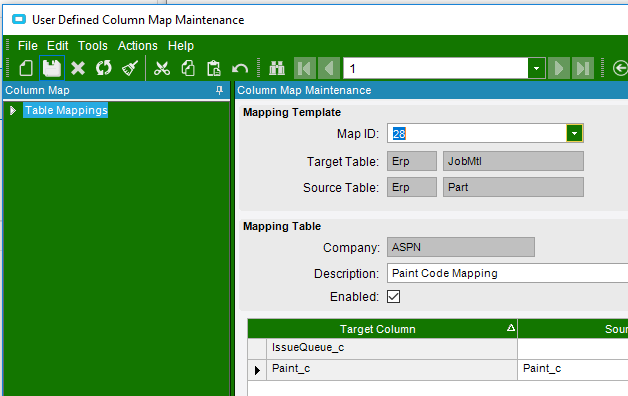Toggle the Enabled checkbox
Image resolution: width=628 pixels, height=396 pixels.
(393, 297)
